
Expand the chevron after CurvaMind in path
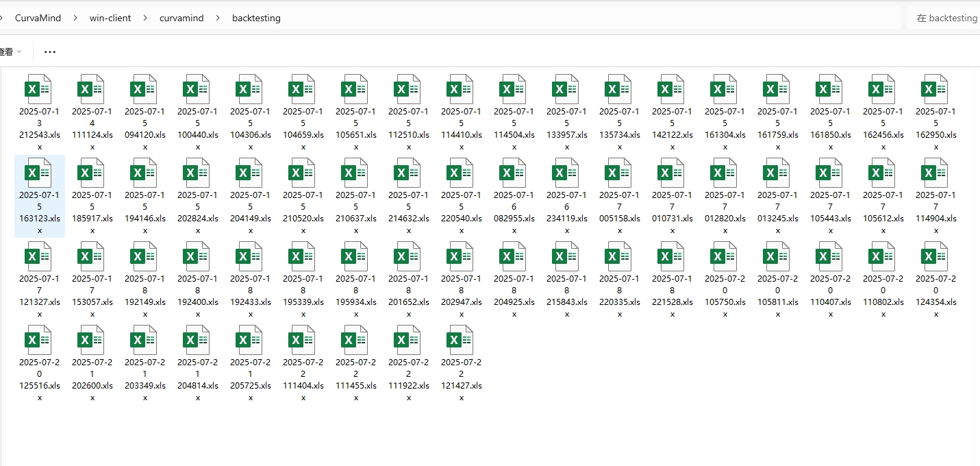click(75, 19)
